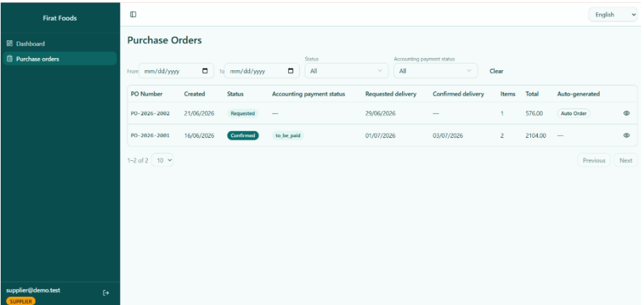Click created date 16/06/2026

[x=199, y=135]
